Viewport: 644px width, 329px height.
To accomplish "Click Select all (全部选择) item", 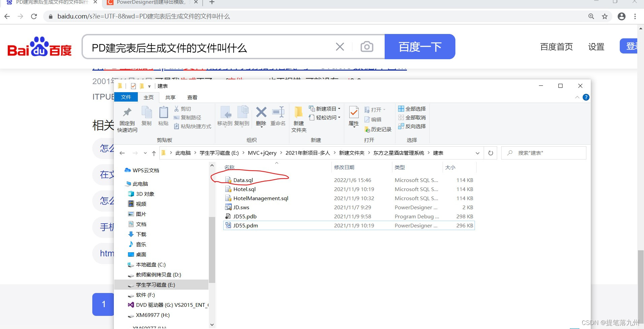I will coord(412,109).
